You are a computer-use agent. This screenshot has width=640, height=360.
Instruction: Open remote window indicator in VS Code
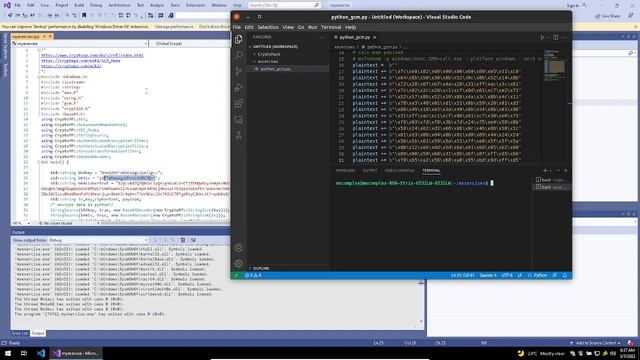236,276
